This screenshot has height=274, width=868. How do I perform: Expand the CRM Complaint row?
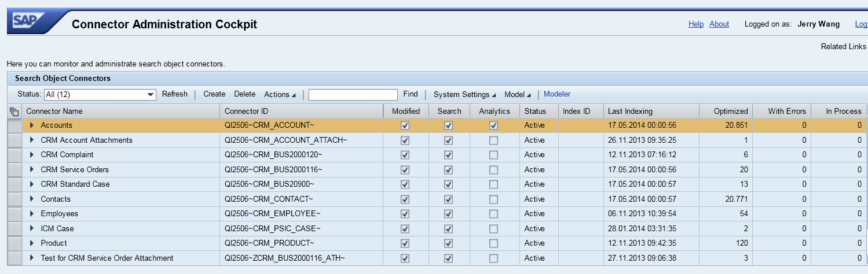pos(32,154)
